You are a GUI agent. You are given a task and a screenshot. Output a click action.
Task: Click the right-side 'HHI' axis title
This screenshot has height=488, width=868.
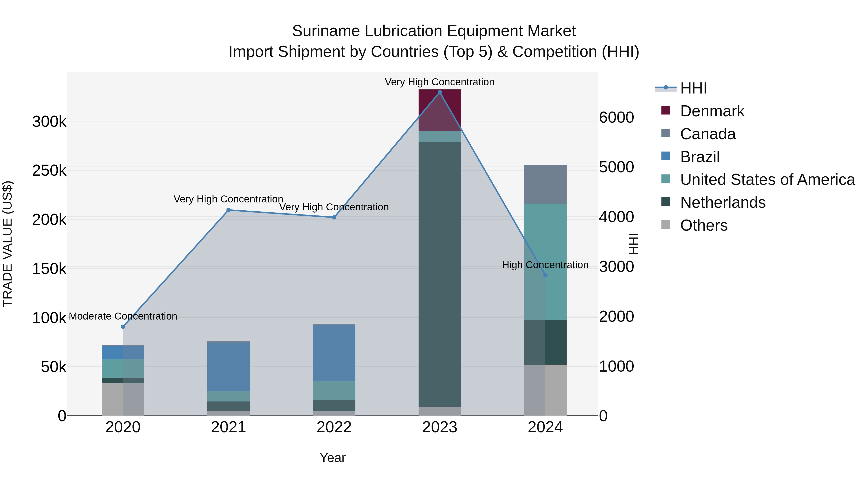[x=634, y=244]
